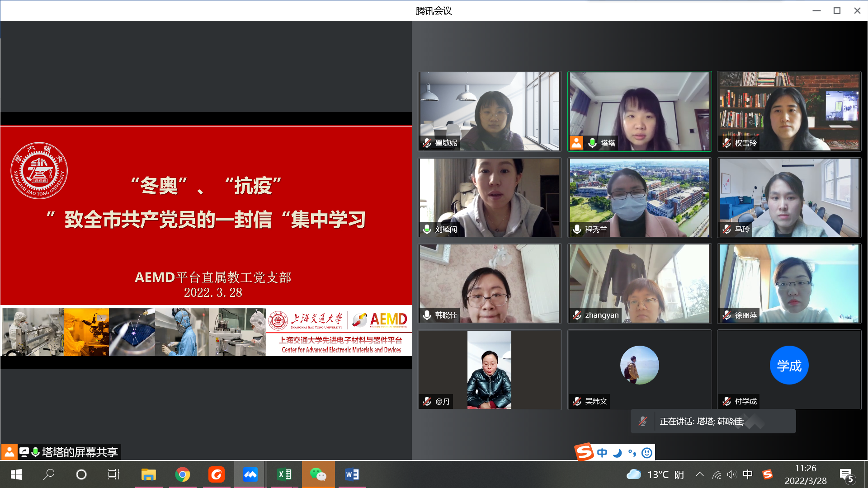Switch the 中 input mode on Sogou bar
The width and height of the screenshot is (868, 488).
point(601,452)
